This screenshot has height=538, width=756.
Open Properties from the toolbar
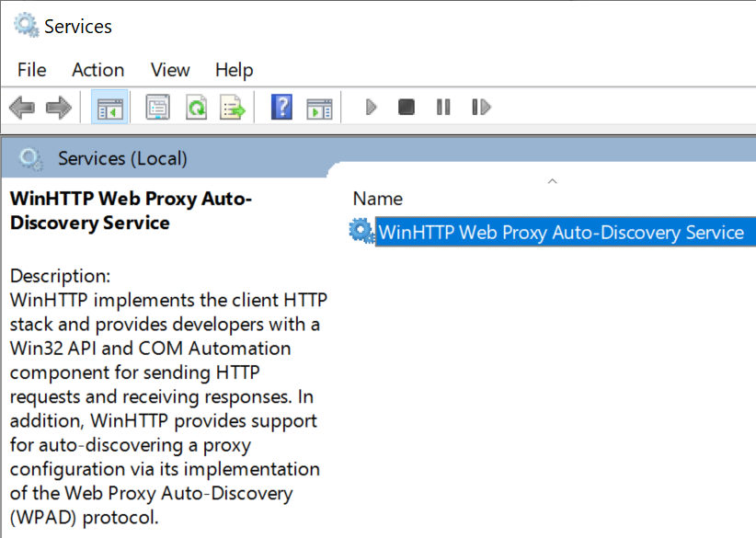tap(158, 108)
